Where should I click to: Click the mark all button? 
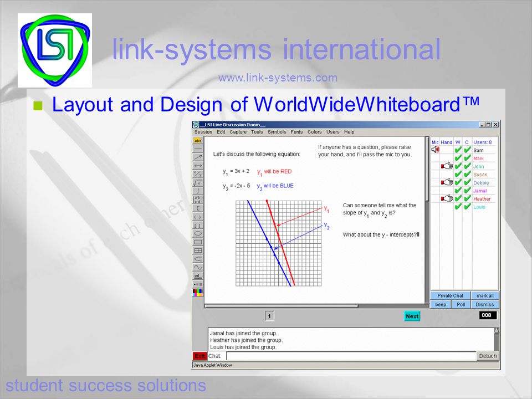tap(485, 295)
